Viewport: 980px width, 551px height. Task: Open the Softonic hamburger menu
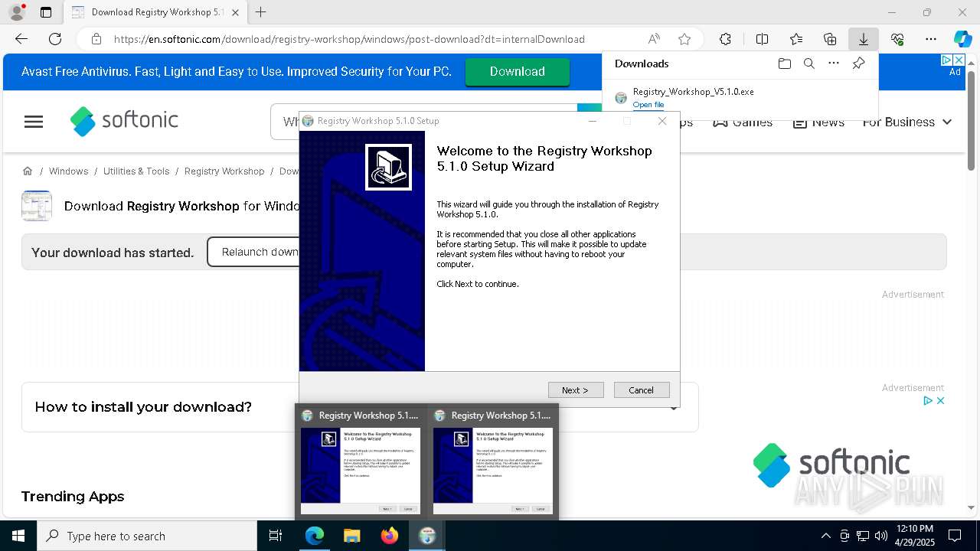34,122
